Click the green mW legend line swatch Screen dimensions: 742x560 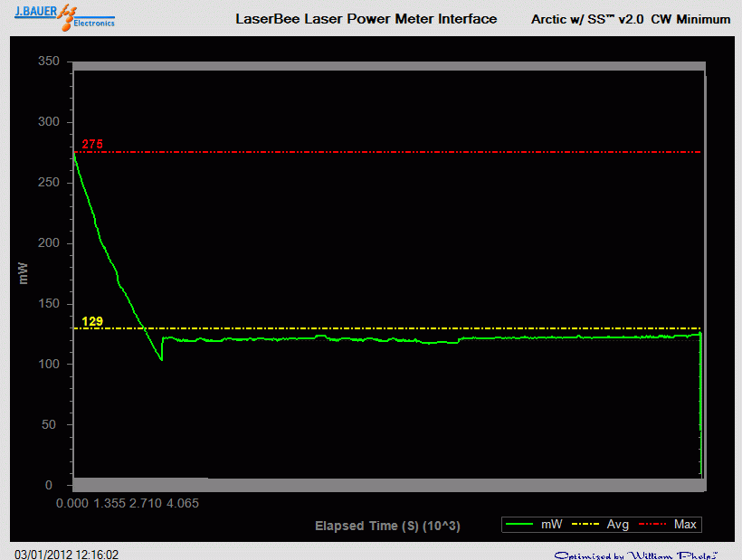[520, 525]
